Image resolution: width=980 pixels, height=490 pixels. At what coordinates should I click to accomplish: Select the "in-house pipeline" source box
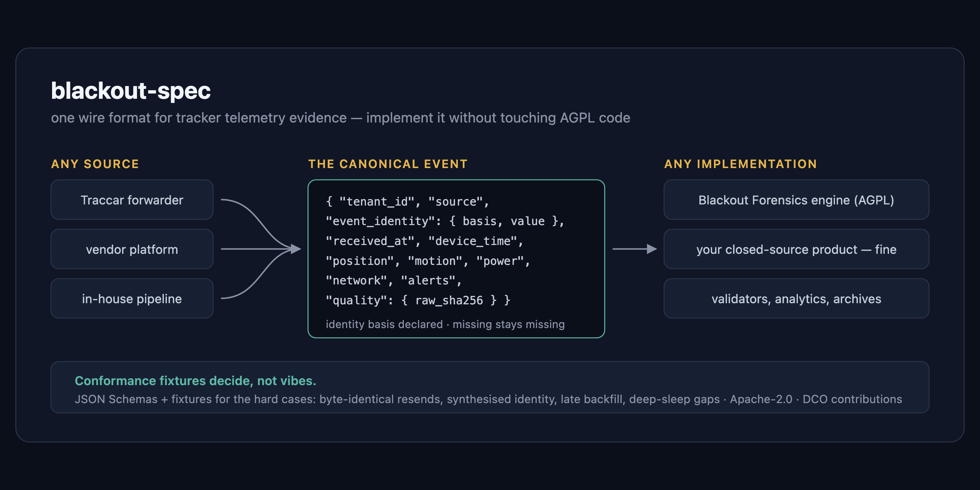pyautogui.click(x=132, y=299)
